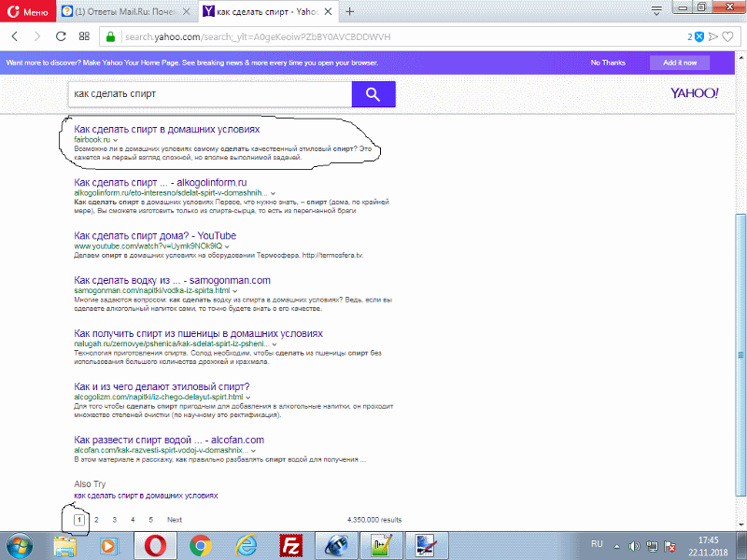Open Как развести спирт водой alcofan.com result

pos(169,440)
